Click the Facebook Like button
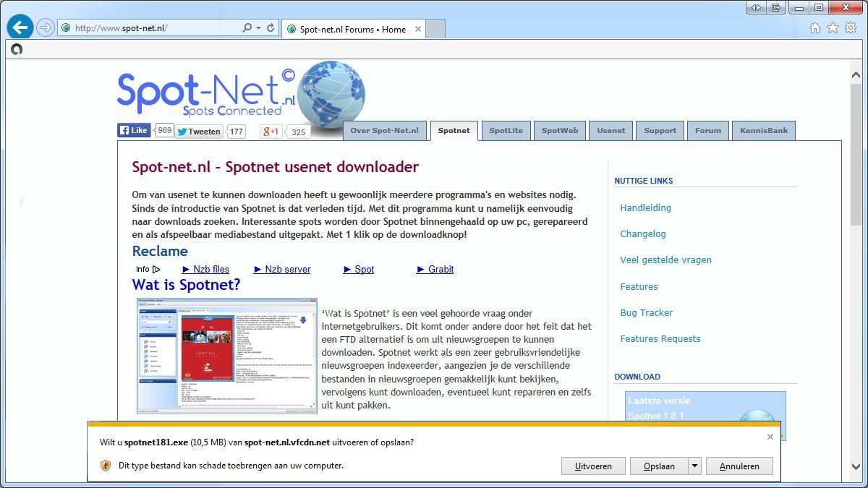This screenshot has height=488, width=868. point(134,130)
